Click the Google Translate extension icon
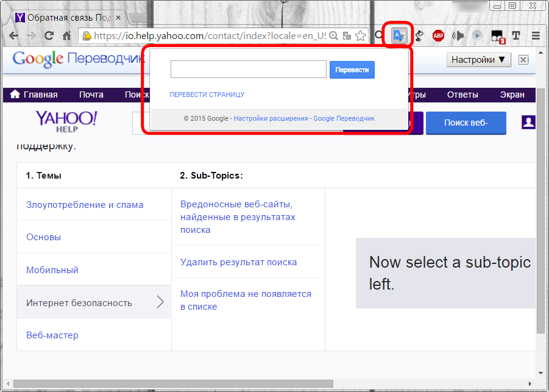 398,35
